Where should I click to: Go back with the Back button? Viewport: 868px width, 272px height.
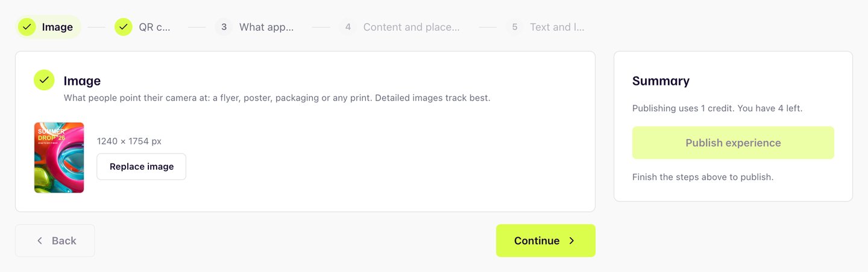[55, 241]
